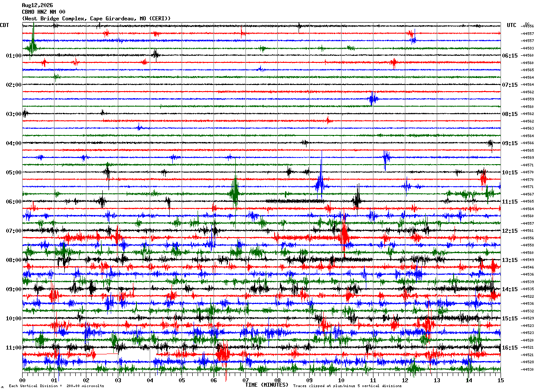Click the '03' minute tick label on bottom axis

click(x=118, y=380)
